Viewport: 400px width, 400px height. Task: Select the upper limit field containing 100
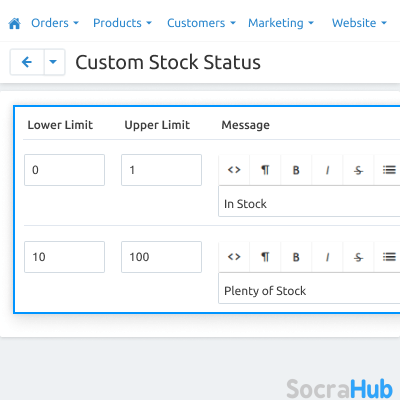click(162, 257)
